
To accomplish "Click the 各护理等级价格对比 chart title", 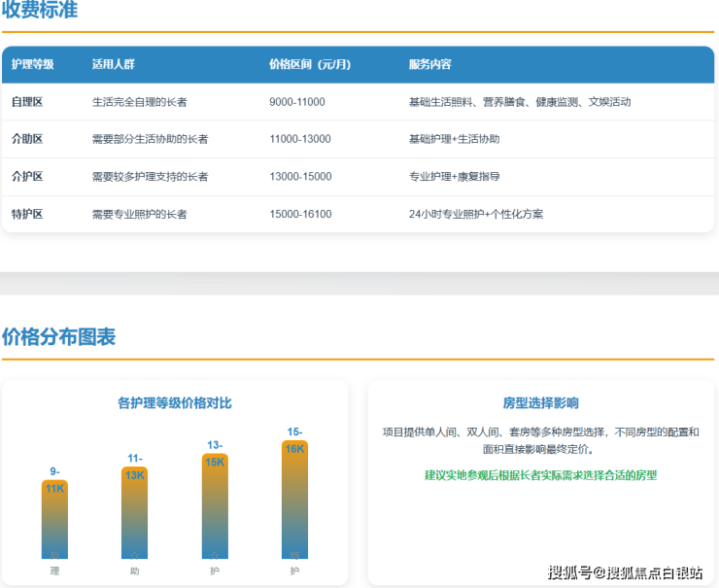I will coord(175,402).
